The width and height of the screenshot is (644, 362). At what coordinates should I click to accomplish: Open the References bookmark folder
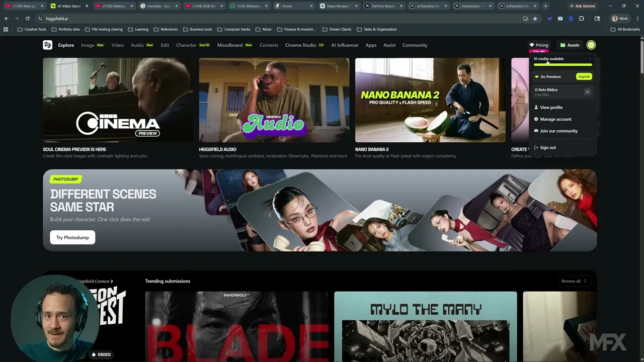click(x=166, y=29)
